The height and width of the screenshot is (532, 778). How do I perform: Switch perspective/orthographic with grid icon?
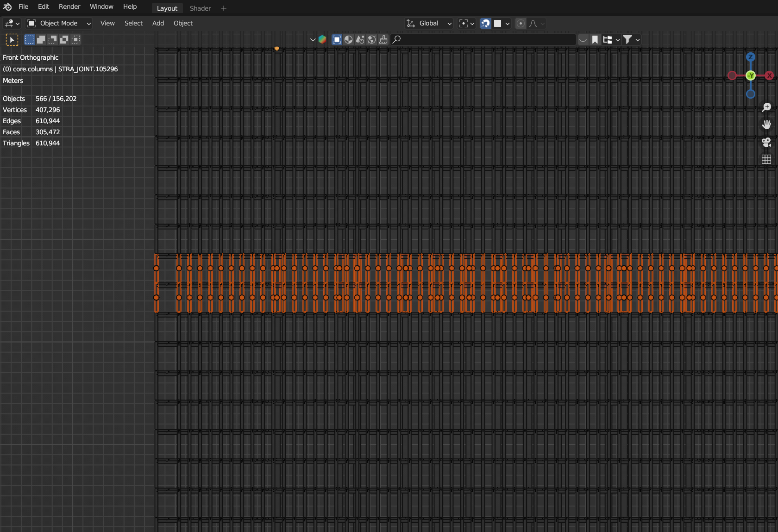(x=766, y=159)
